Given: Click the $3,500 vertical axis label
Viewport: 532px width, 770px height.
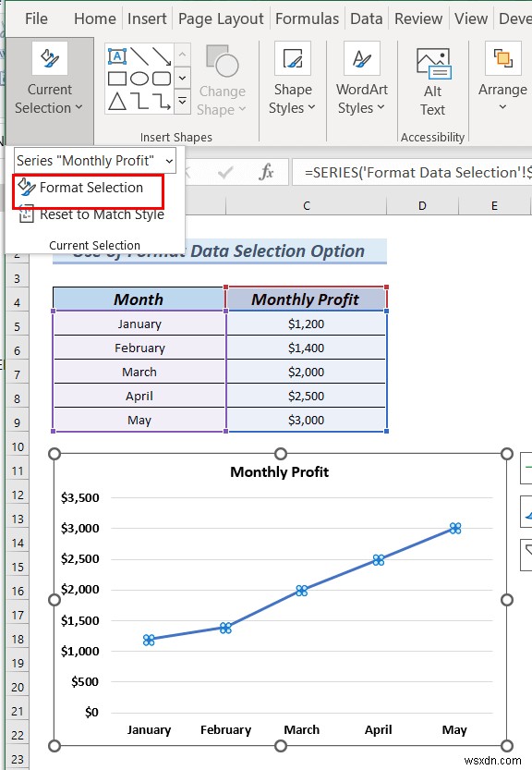Looking at the screenshot, I should pyautogui.click(x=80, y=497).
